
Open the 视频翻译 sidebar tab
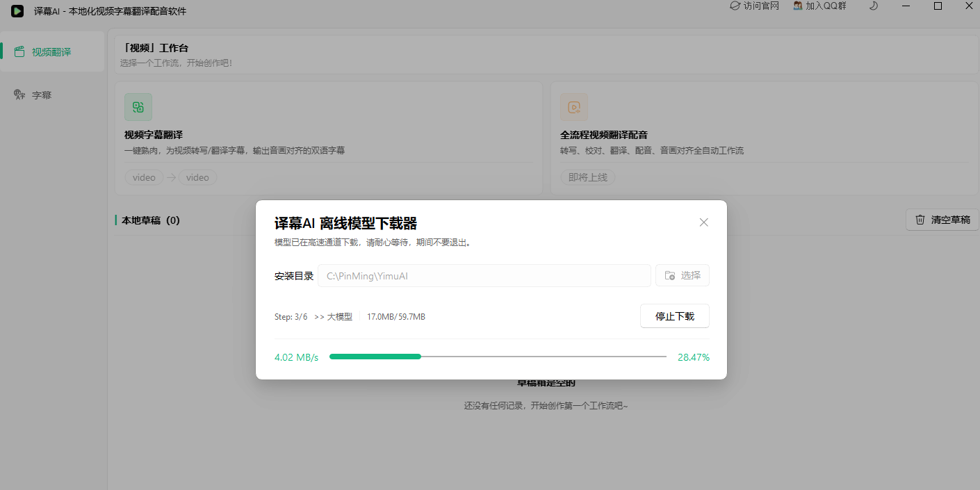point(52,51)
